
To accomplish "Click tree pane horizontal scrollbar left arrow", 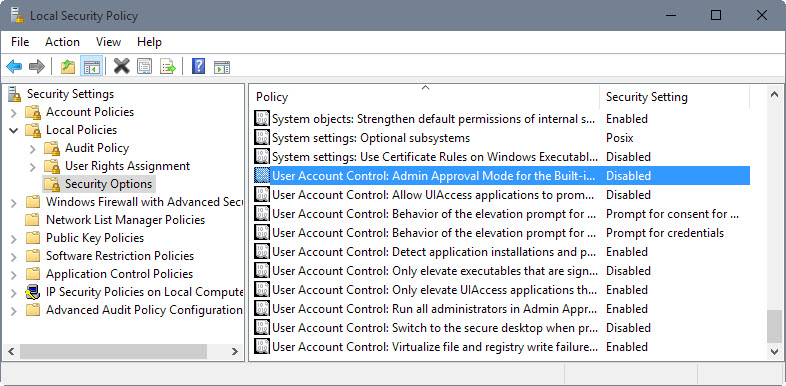I will click(12, 351).
